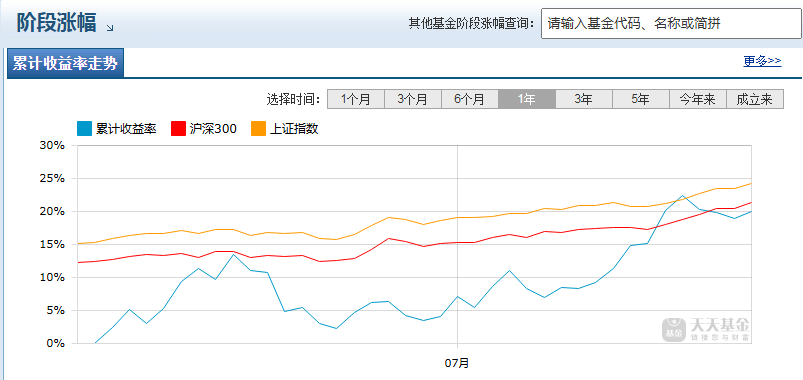Toggle the red 沪深300 legend swatch

[178, 129]
